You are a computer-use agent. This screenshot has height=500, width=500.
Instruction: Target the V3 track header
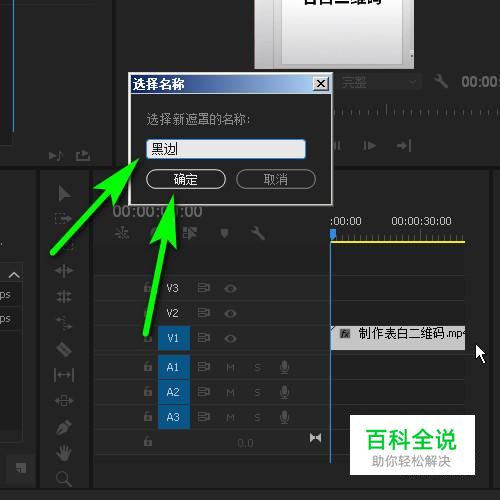tap(172, 288)
